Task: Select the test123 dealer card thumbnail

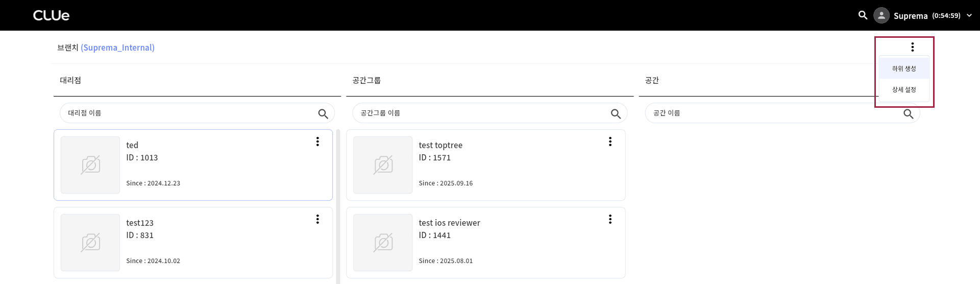Action: click(90, 243)
